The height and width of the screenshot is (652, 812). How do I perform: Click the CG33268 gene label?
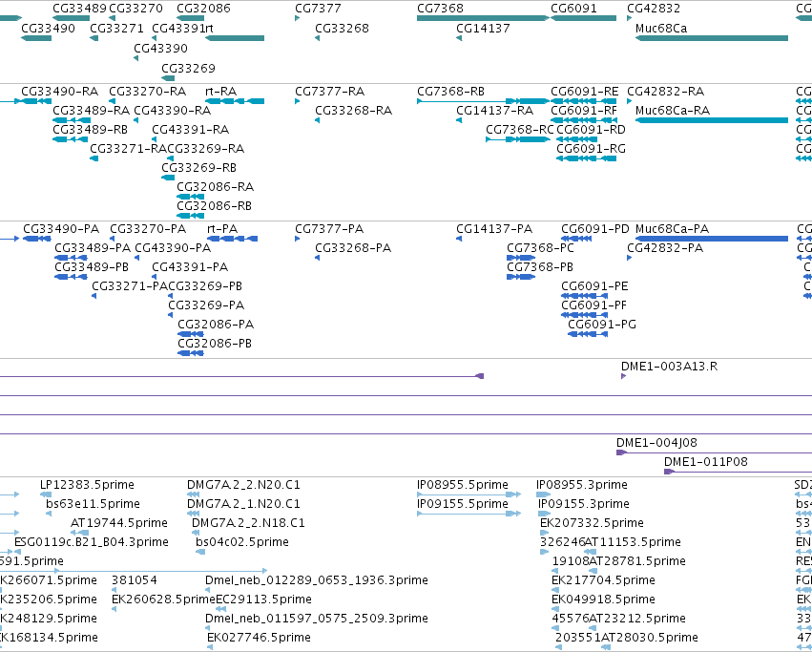point(342,28)
